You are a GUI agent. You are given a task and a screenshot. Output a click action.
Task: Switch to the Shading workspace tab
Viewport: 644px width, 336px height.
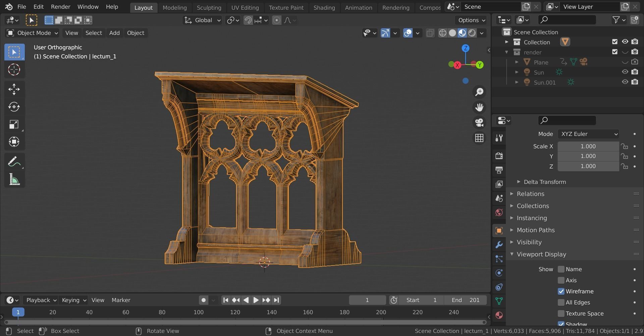[x=324, y=7]
